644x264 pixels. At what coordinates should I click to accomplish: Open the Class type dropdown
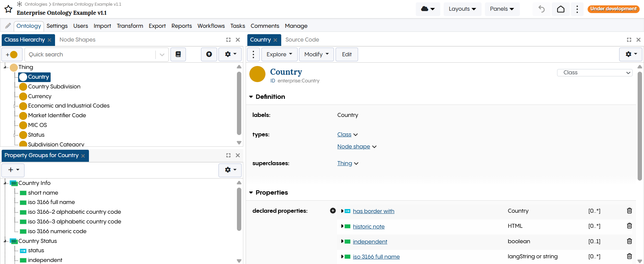(594, 73)
